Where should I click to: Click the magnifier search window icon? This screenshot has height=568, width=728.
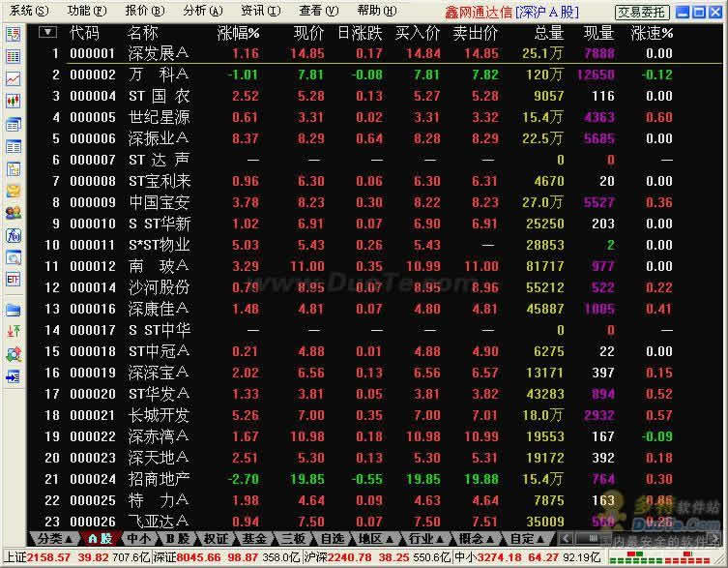13,257
